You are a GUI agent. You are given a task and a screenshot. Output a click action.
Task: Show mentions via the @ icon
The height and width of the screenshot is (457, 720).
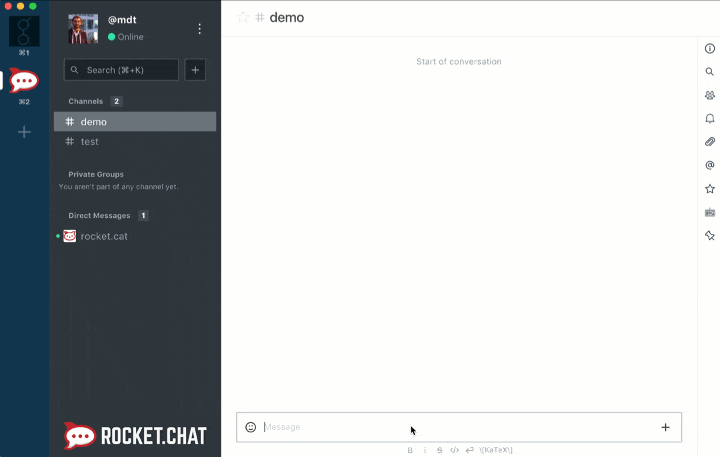[x=709, y=165]
